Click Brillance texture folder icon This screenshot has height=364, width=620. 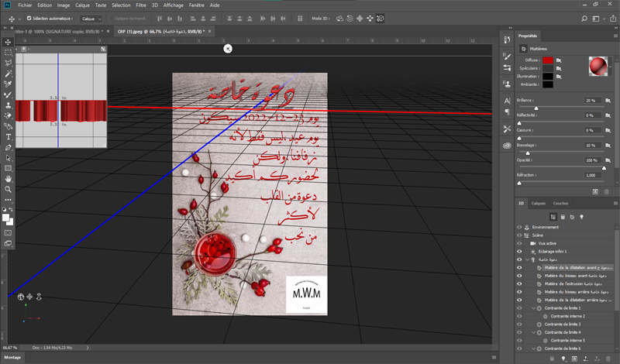[x=608, y=101]
